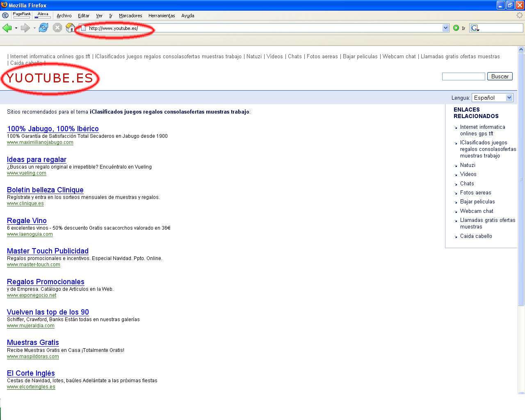Click the Forward arrow button

[x=25, y=28]
